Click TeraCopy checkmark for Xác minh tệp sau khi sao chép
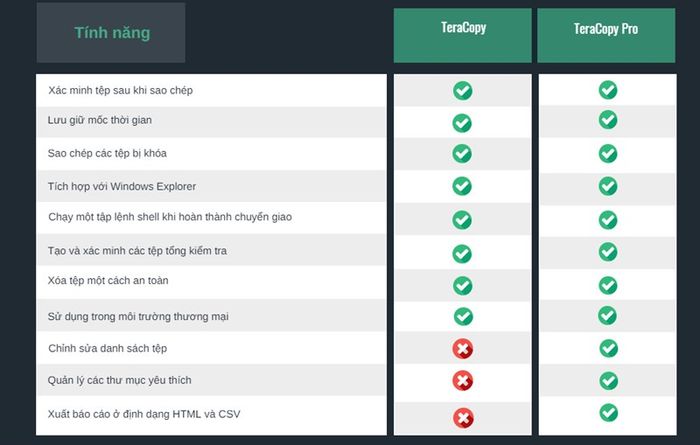700x445 pixels. point(463,91)
